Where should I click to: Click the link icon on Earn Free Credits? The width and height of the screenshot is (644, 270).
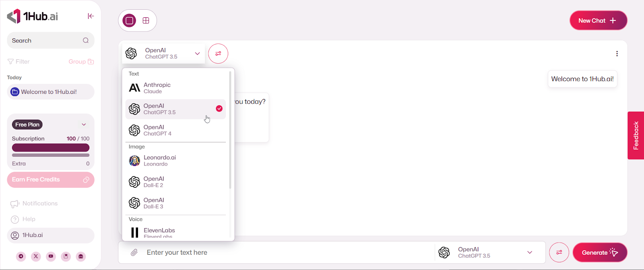(x=86, y=180)
